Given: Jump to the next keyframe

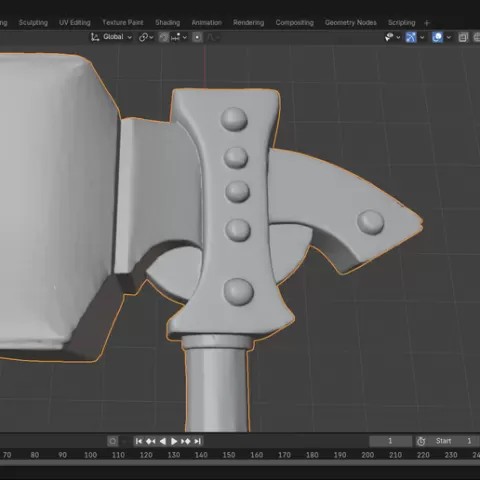Looking at the screenshot, I should [186, 441].
